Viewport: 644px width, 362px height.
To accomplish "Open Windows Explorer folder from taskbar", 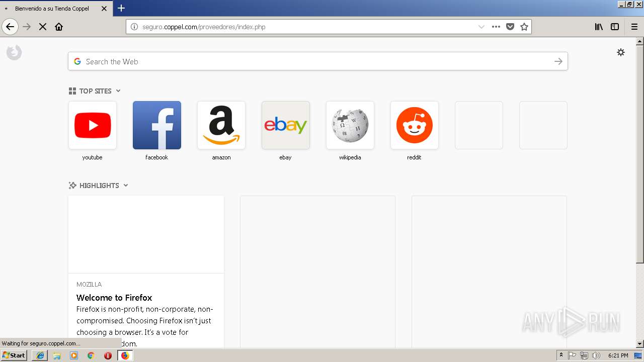I will pos(57,355).
